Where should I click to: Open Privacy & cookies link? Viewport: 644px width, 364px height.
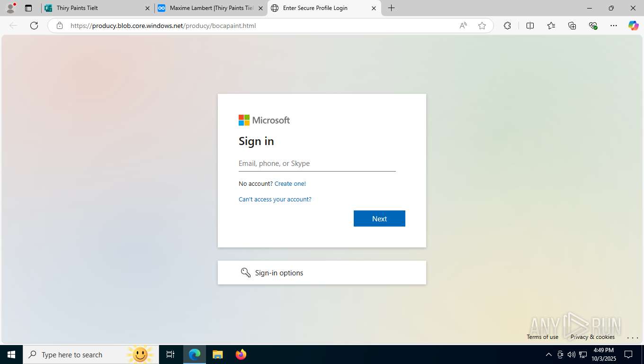coord(592,337)
